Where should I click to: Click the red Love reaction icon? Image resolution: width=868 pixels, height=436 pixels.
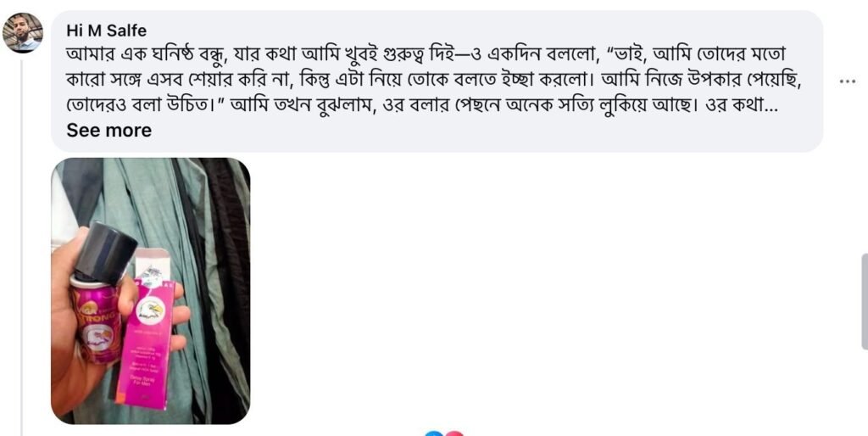(453, 433)
